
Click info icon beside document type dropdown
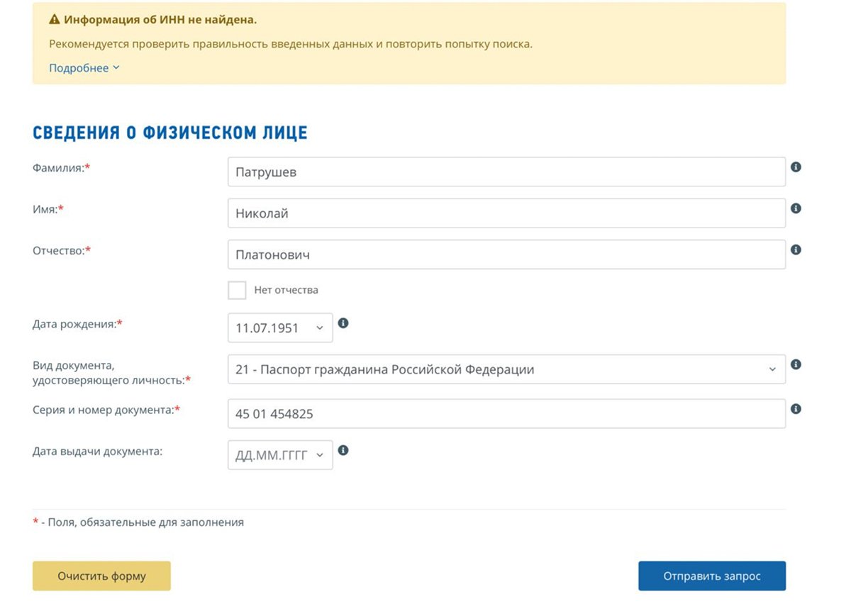coord(796,364)
